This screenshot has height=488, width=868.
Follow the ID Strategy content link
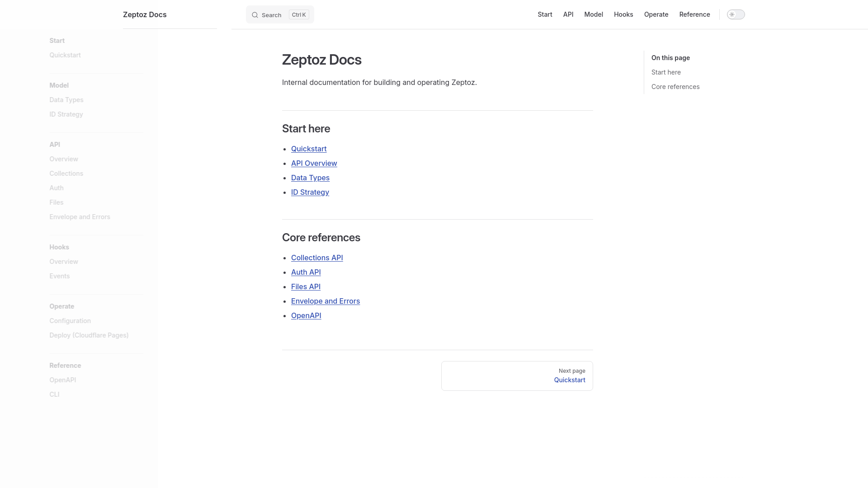point(310,192)
